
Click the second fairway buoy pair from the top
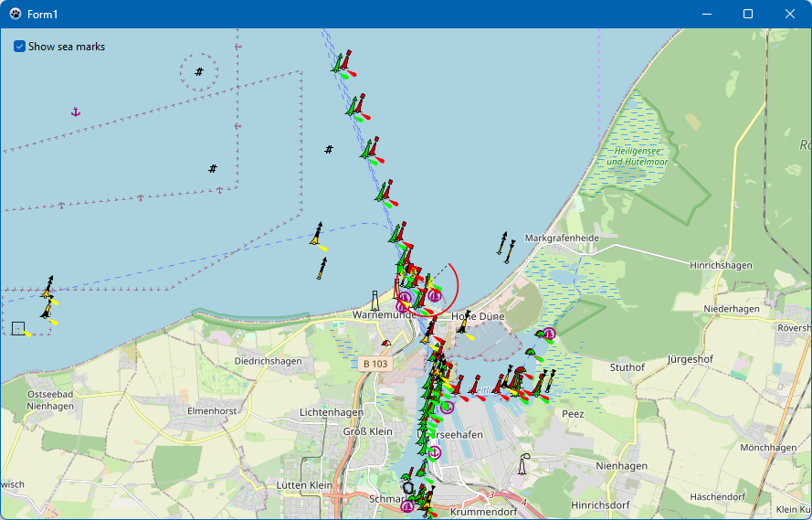pos(357,107)
